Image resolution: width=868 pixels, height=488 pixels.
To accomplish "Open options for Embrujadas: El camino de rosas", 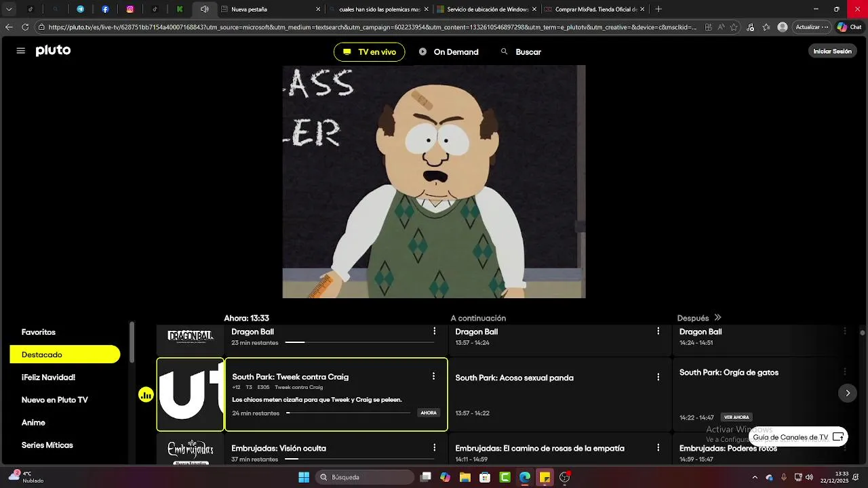I will coord(658,448).
